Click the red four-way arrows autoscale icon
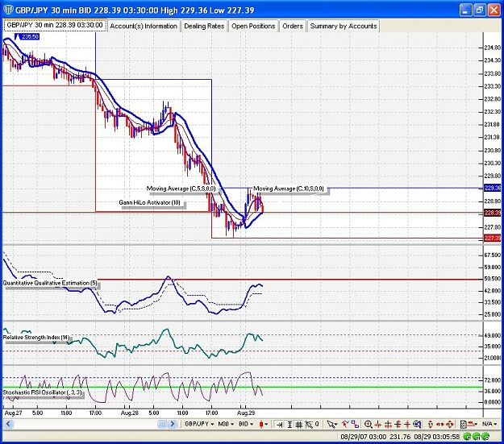Image resolution: width=504 pixels, height=444 pixels. [x=450, y=425]
